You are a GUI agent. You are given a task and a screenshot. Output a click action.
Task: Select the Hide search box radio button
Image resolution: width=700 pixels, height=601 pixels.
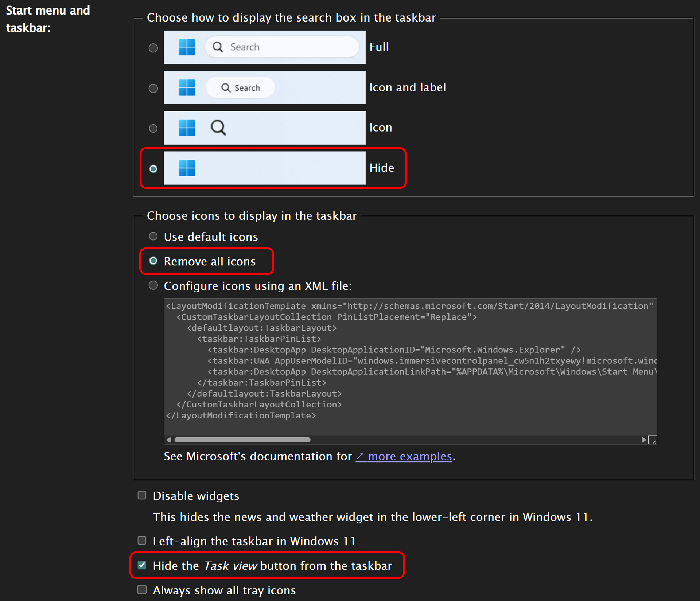[x=153, y=169]
